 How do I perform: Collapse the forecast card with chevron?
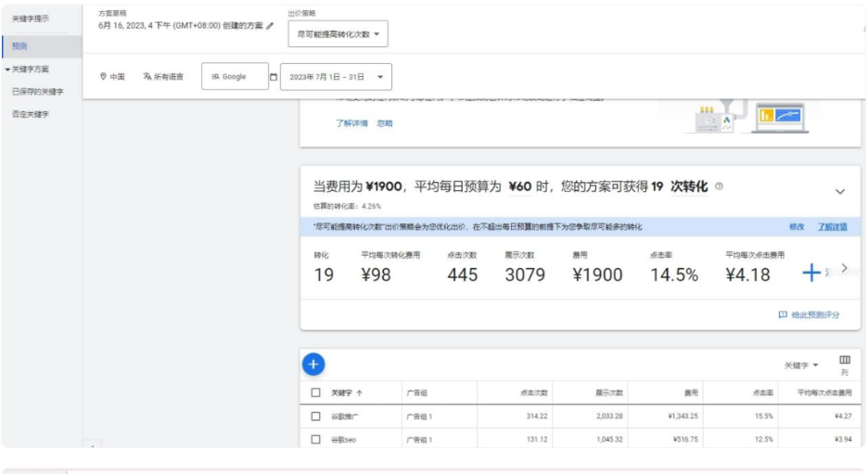[x=840, y=192]
